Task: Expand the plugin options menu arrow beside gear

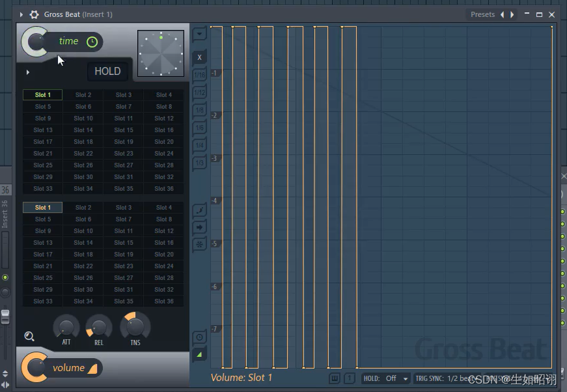Action: (21, 14)
